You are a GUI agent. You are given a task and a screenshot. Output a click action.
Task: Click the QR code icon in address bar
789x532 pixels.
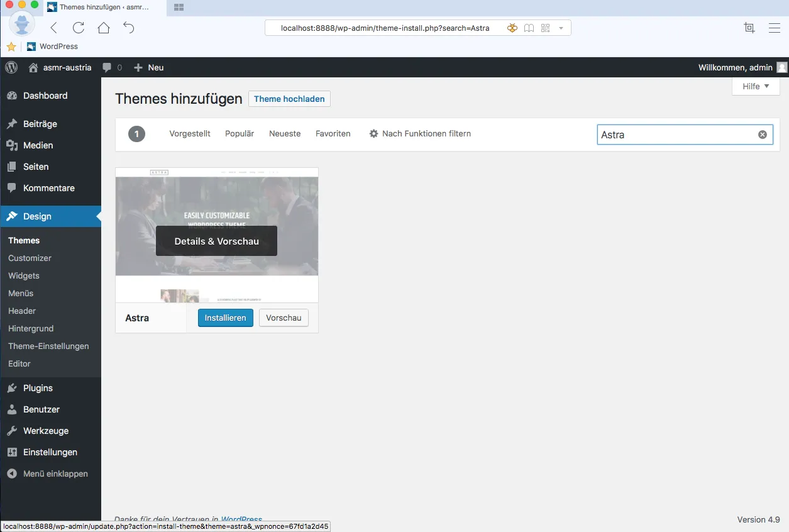(545, 28)
